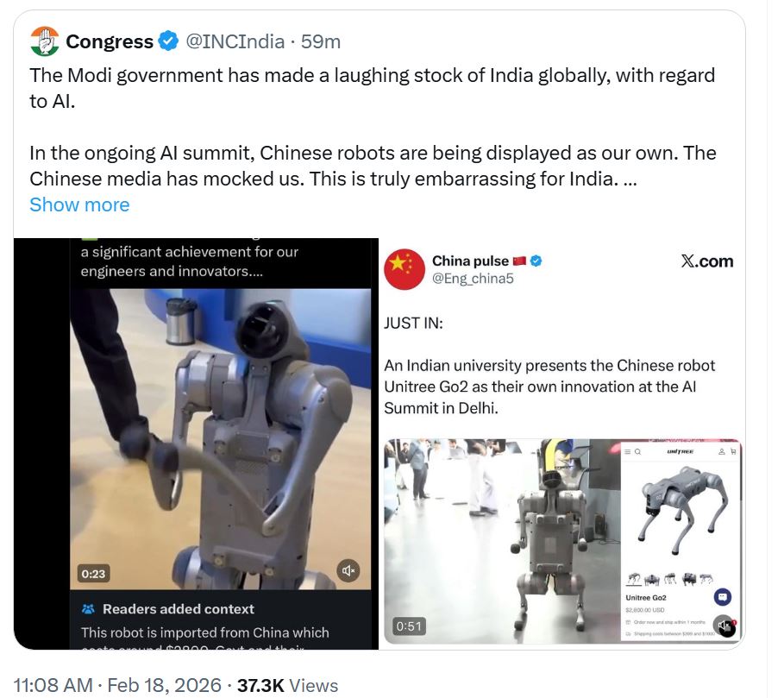Click the 0:51 video duration label
This screenshot has height=698, width=784.
click(x=409, y=626)
